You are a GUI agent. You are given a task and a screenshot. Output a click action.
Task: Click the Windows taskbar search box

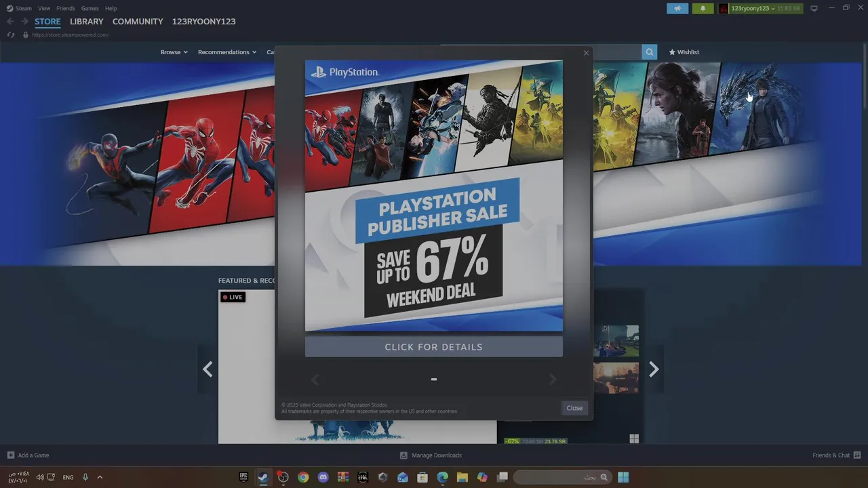562,477
